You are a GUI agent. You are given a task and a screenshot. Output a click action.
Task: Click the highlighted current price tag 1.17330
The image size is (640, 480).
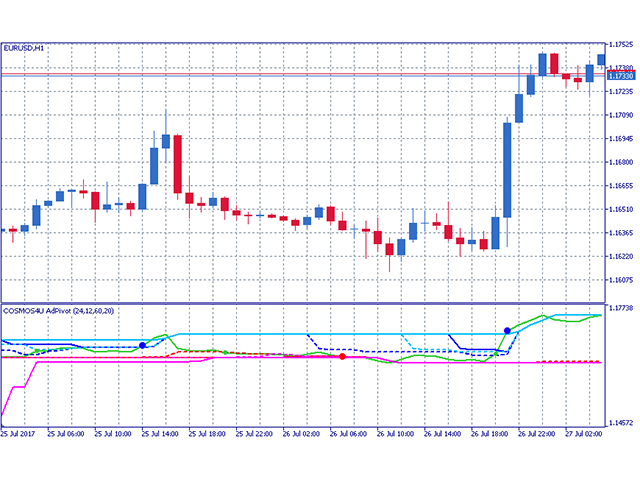point(623,76)
